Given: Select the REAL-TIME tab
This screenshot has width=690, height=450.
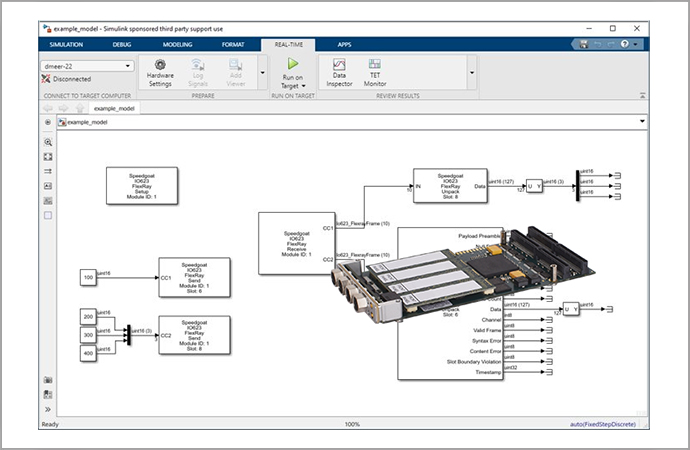Looking at the screenshot, I should (x=288, y=44).
